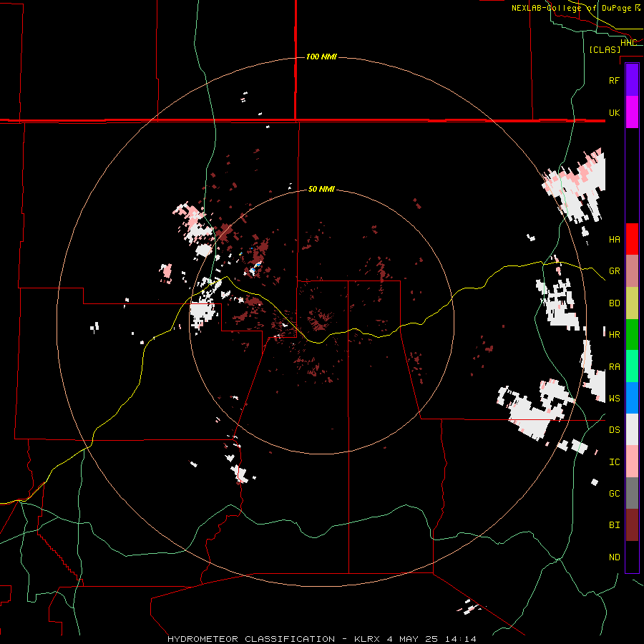644x644 pixels.
Task: Click the HA legend label
Action: [x=614, y=239]
